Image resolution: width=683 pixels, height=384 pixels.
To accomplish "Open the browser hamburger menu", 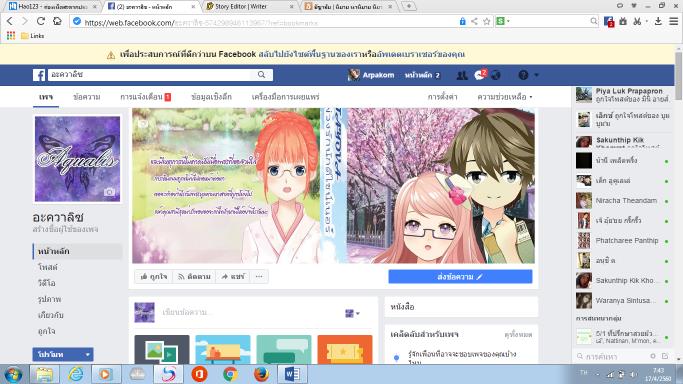I will (x=673, y=21).
